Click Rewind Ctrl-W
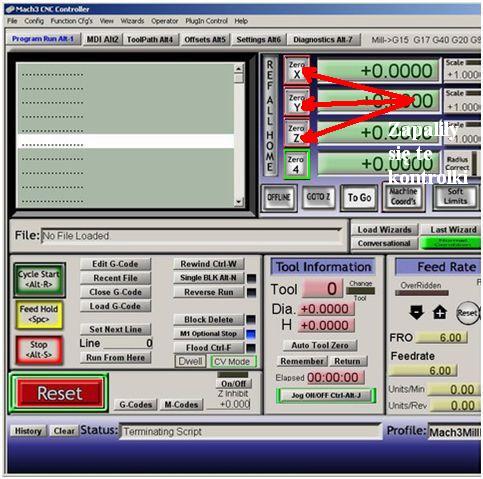This screenshot has width=483, height=479. click(x=208, y=264)
